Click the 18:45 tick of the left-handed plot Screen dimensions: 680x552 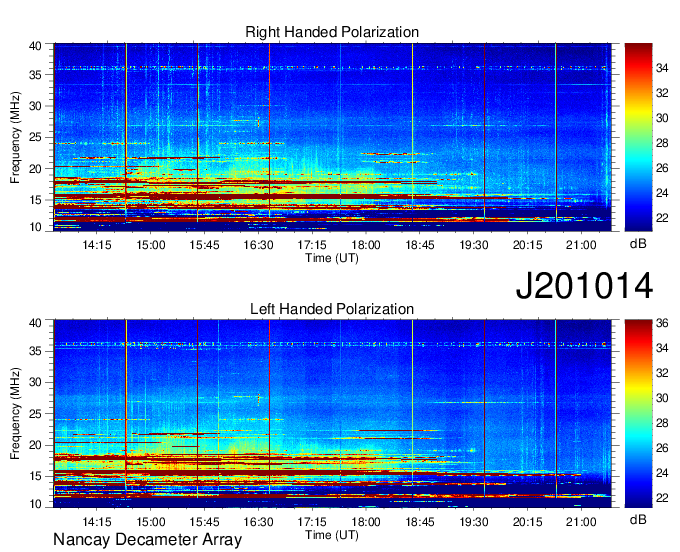point(420,522)
